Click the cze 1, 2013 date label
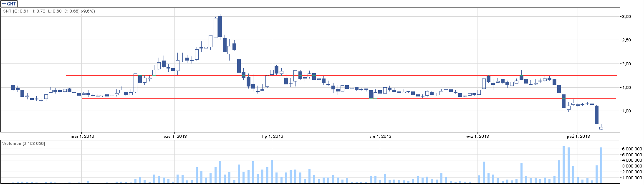 175,136
